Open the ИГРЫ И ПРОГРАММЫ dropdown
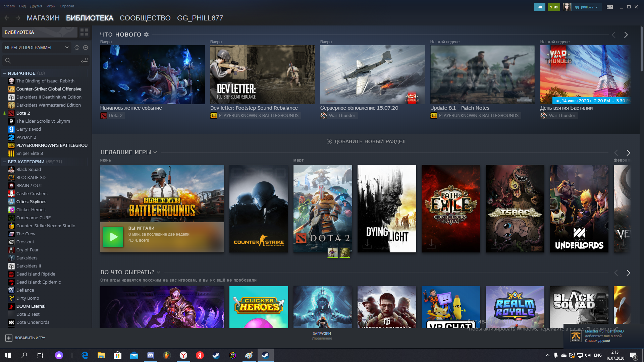644x362 pixels. tap(36, 48)
